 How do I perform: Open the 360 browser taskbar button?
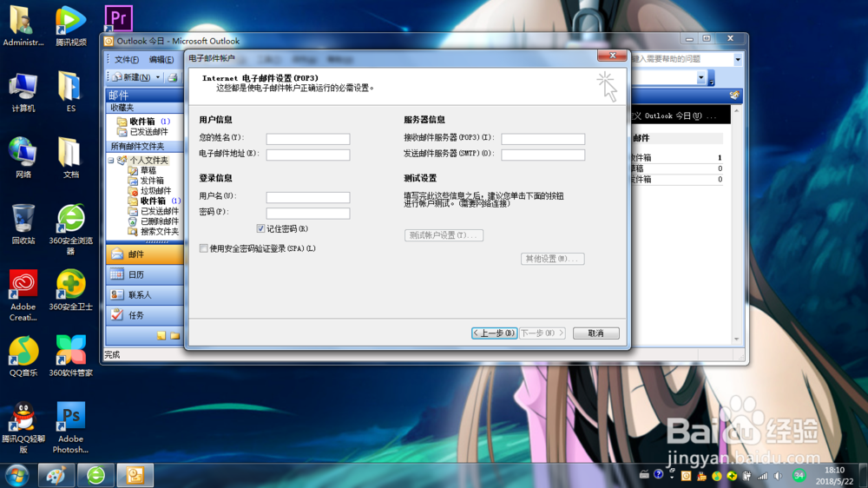point(95,476)
